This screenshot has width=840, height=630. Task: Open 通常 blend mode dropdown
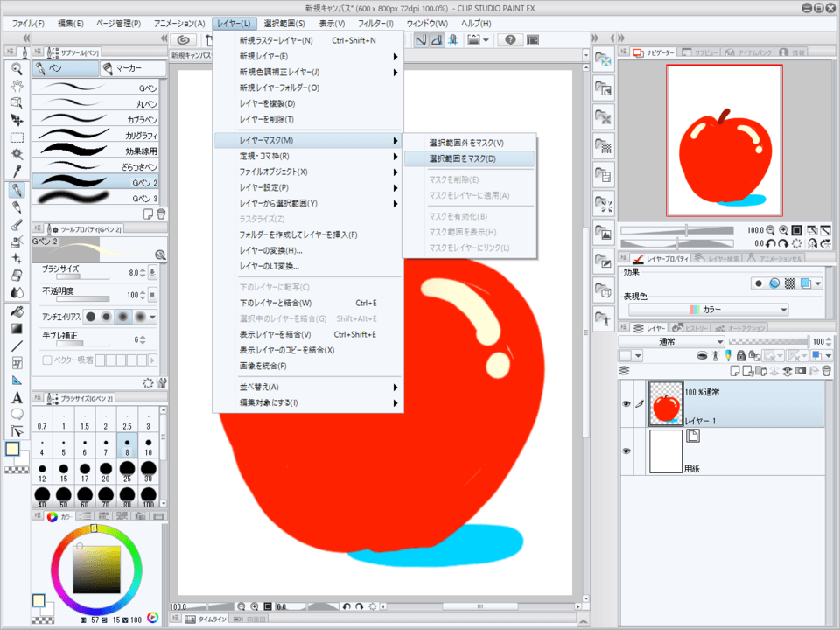click(671, 342)
